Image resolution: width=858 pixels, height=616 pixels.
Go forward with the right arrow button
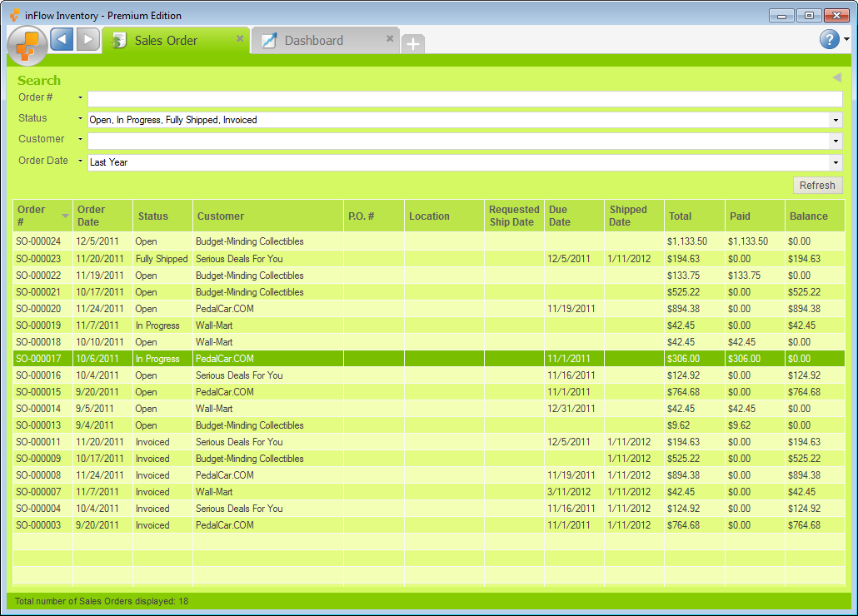tap(88, 39)
